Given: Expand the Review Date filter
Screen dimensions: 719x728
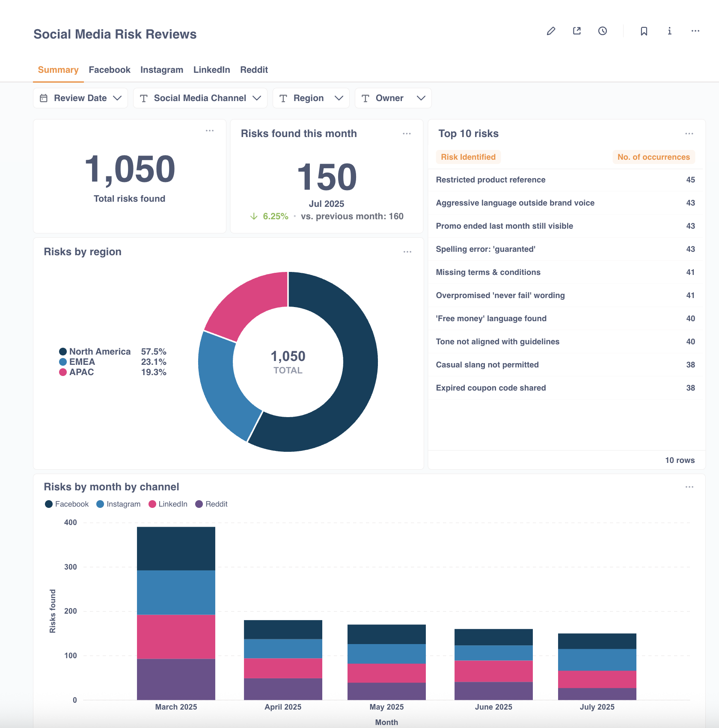Looking at the screenshot, I should pyautogui.click(x=80, y=98).
